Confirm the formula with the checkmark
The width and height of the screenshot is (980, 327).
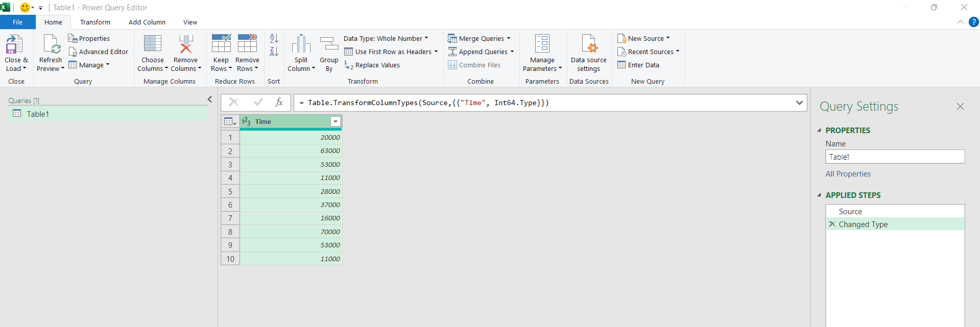coord(258,103)
